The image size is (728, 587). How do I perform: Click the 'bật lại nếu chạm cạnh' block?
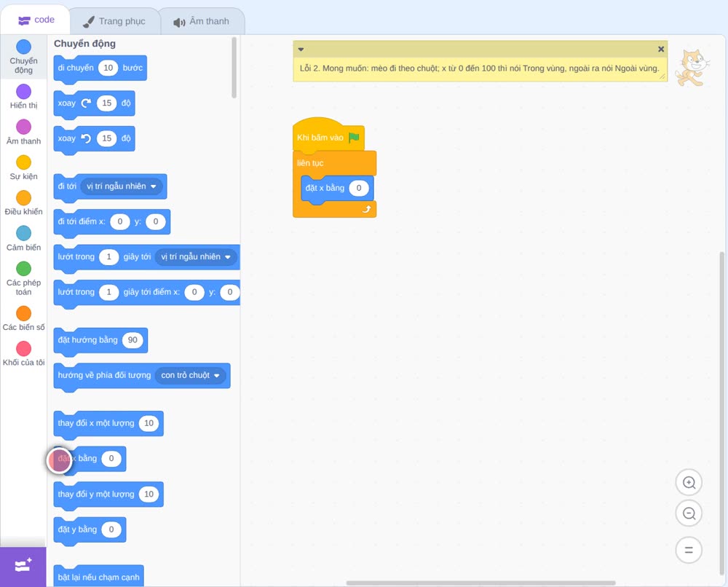coord(98,577)
